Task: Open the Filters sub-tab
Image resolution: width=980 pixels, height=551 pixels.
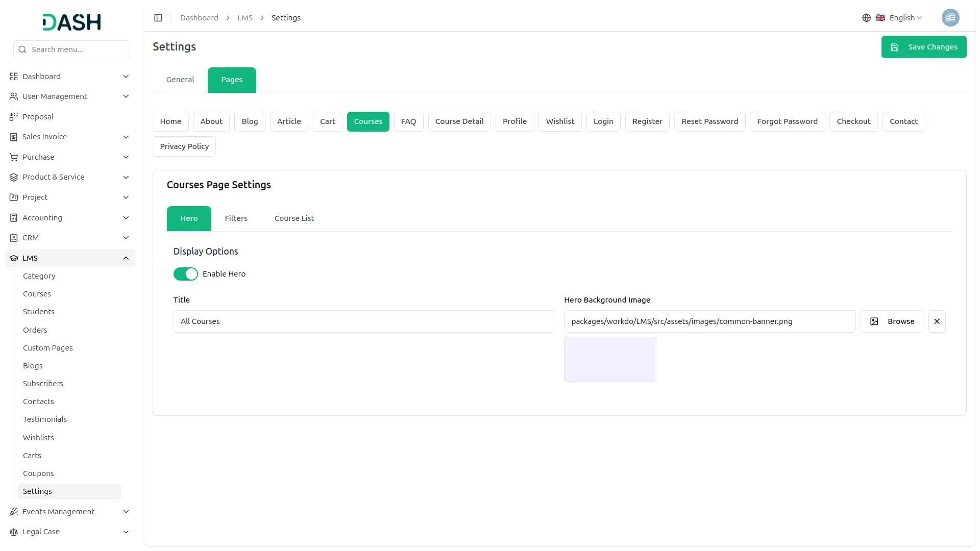Action: click(236, 218)
